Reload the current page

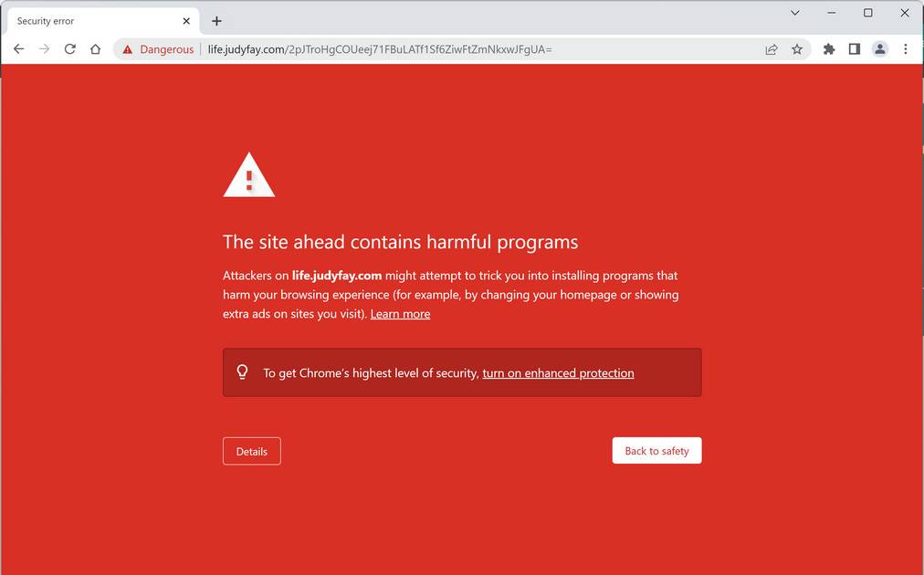coord(70,49)
